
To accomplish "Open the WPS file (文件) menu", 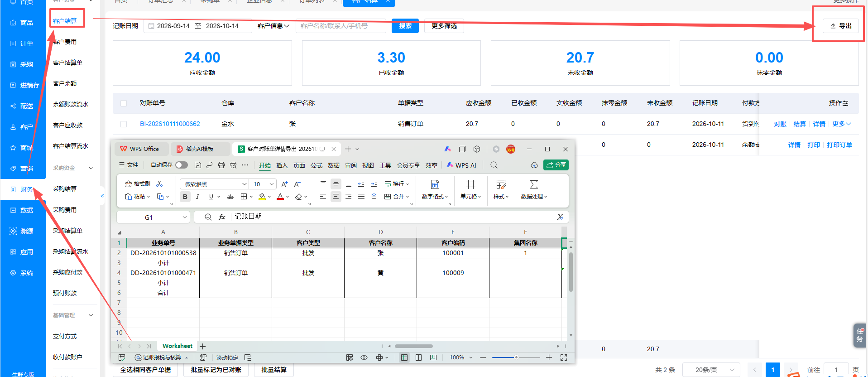I will [129, 165].
